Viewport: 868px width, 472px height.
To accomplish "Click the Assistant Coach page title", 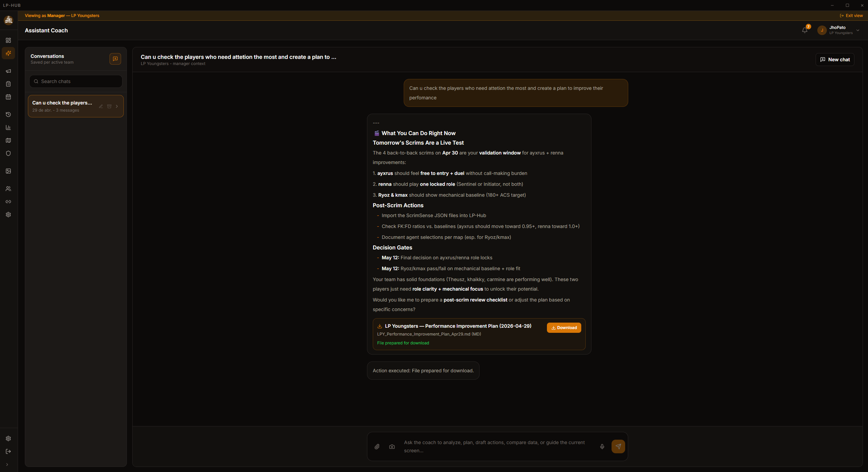I will pyautogui.click(x=46, y=31).
